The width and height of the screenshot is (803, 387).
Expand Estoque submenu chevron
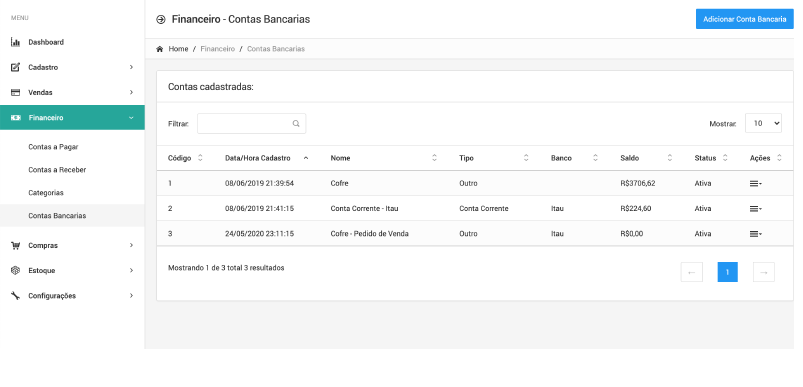(132, 270)
